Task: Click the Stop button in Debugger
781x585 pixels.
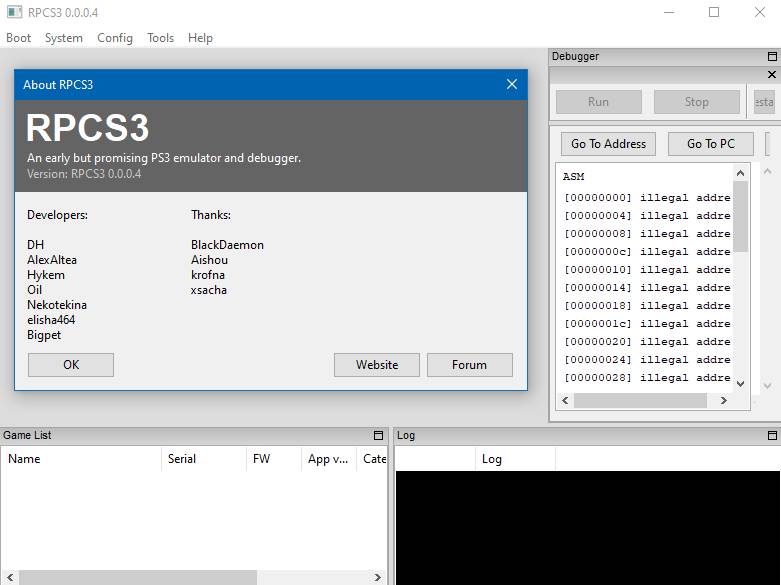Action: 696,102
